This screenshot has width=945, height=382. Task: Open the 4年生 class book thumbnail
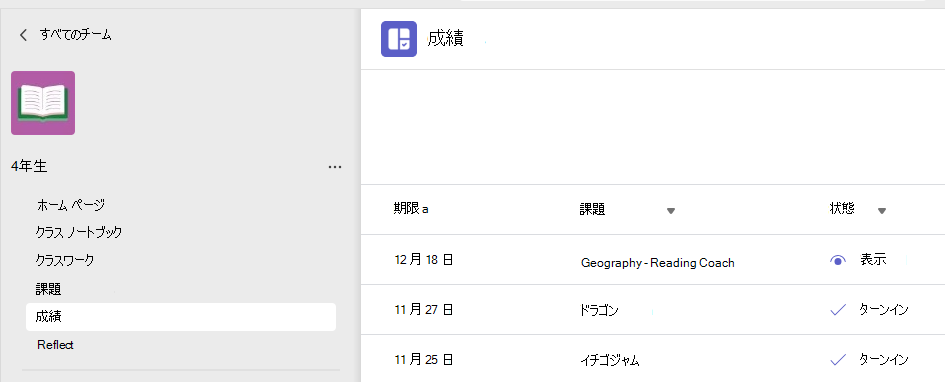[43, 103]
